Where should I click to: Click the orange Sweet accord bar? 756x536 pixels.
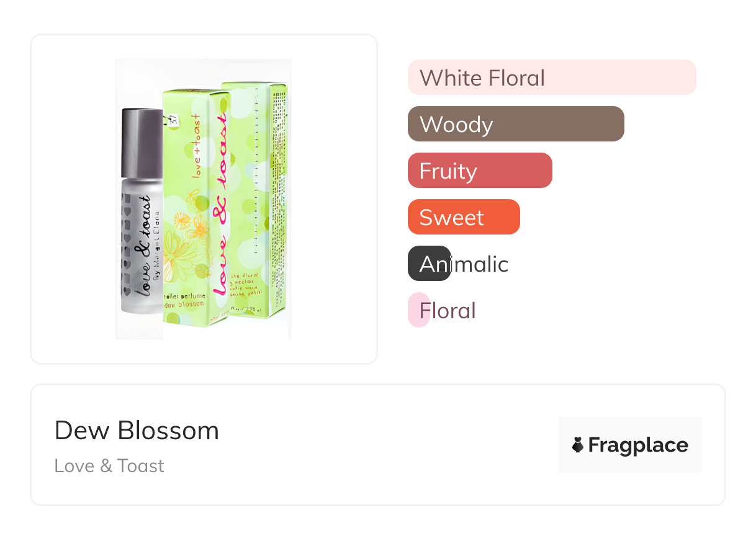pyautogui.click(x=463, y=217)
